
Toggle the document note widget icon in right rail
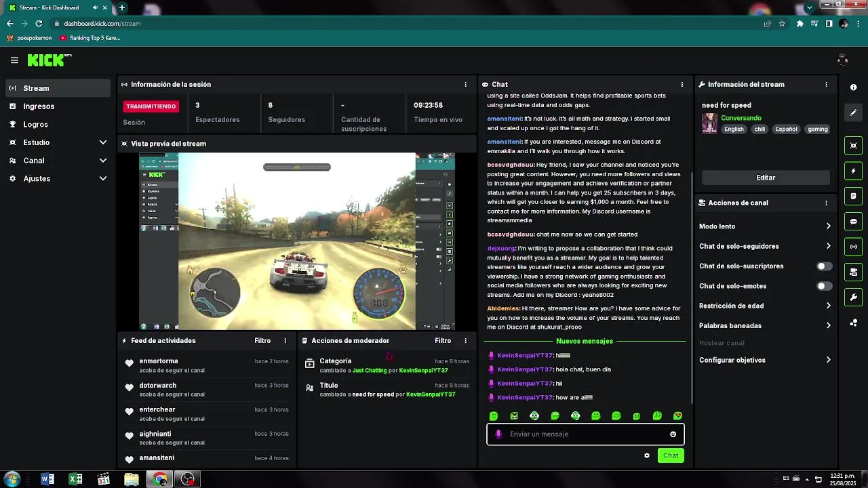tap(853, 196)
